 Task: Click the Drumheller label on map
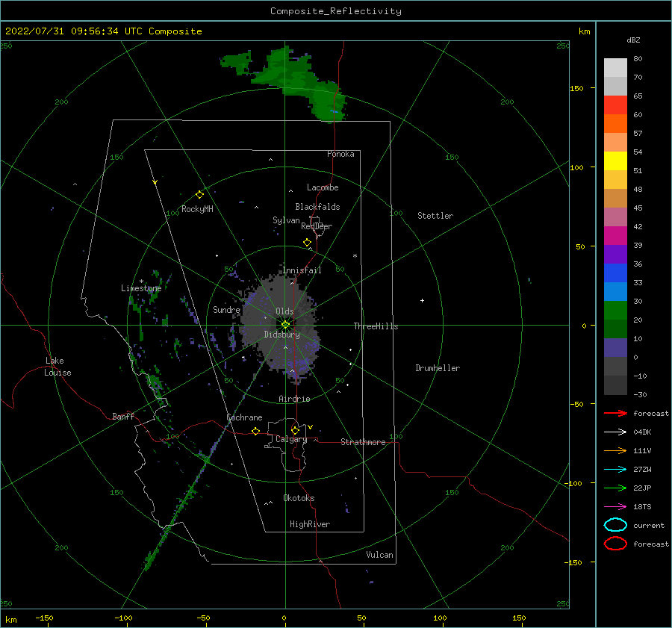[x=438, y=368]
